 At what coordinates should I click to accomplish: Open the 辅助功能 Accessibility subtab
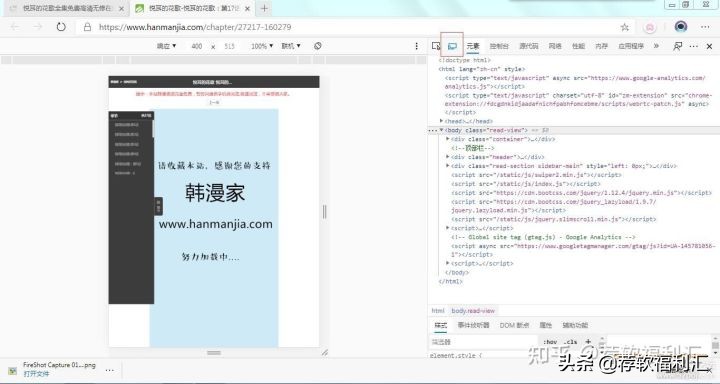click(575, 325)
